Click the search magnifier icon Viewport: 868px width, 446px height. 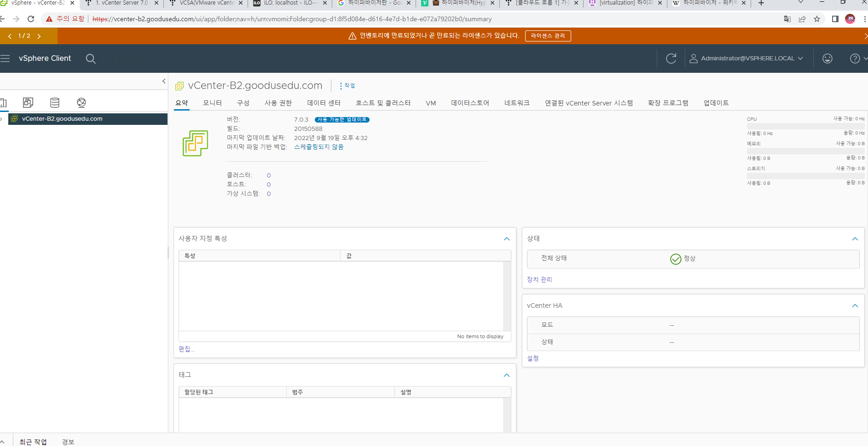91,59
